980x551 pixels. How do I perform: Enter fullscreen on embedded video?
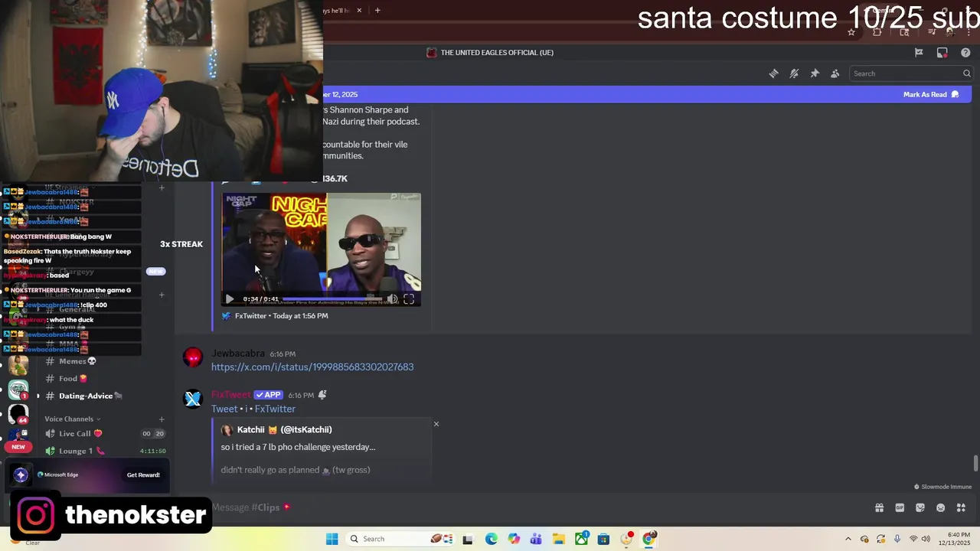409,299
